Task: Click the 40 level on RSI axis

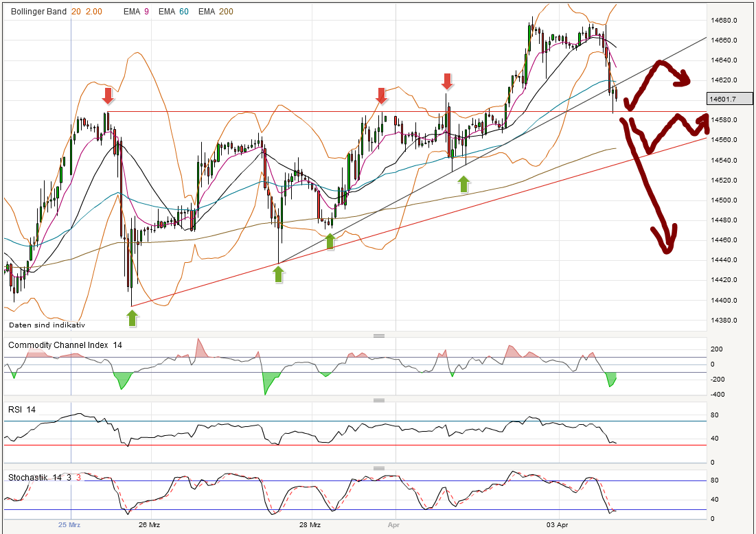Action: (x=715, y=438)
